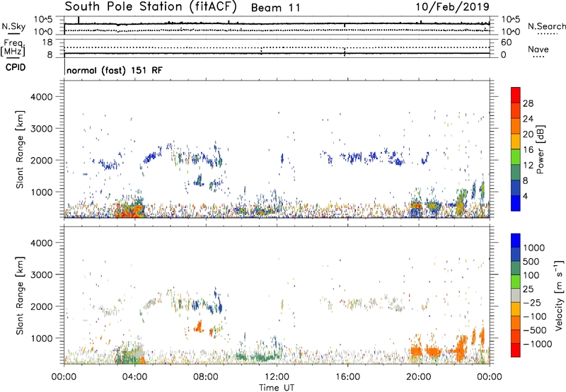Click the "60" Nave axis tick
This screenshot has height=392, width=566.
click(506, 42)
